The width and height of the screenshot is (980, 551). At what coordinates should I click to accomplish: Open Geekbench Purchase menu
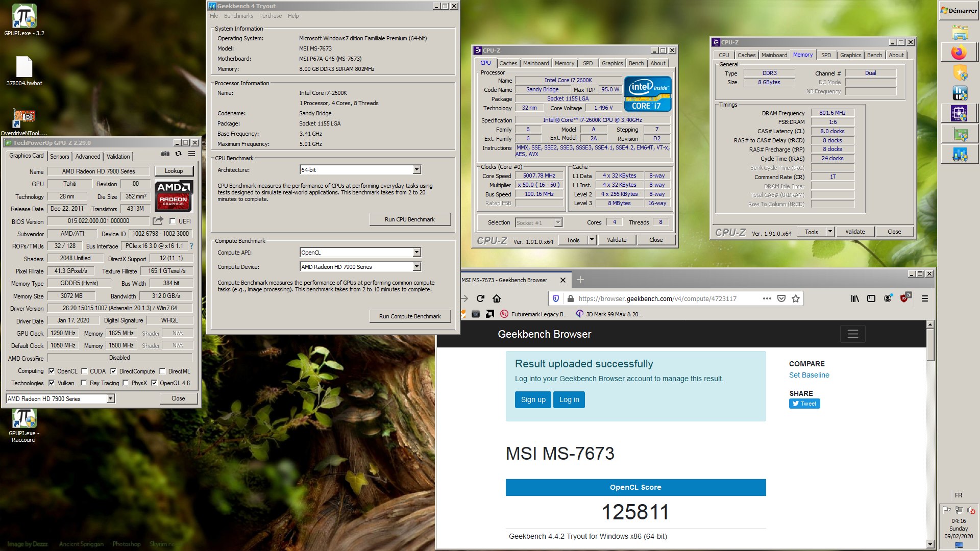click(x=271, y=16)
